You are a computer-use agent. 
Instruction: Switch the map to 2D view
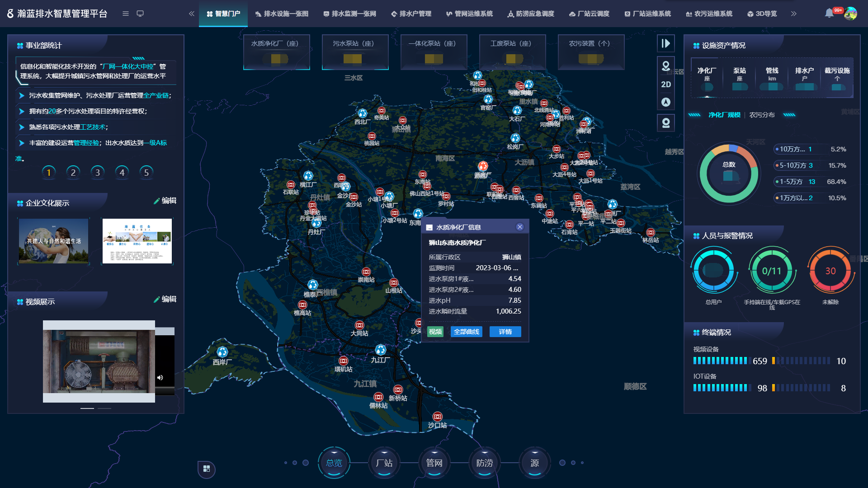pyautogui.click(x=665, y=84)
